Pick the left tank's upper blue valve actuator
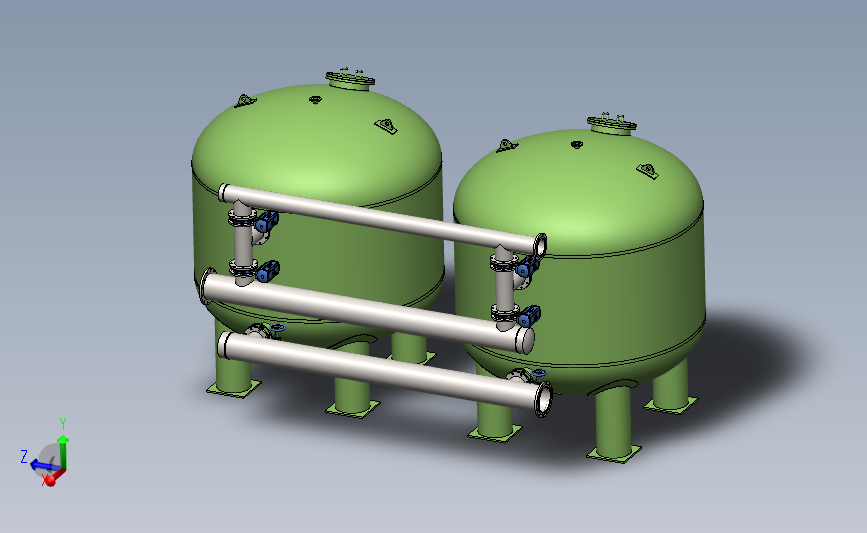Viewport: 867px width, 533px height. click(x=267, y=221)
